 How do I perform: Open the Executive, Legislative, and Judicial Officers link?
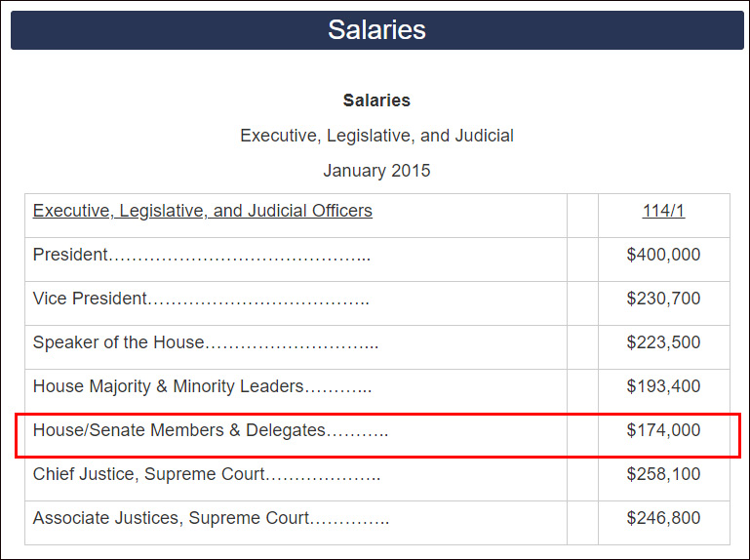pos(202,211)
